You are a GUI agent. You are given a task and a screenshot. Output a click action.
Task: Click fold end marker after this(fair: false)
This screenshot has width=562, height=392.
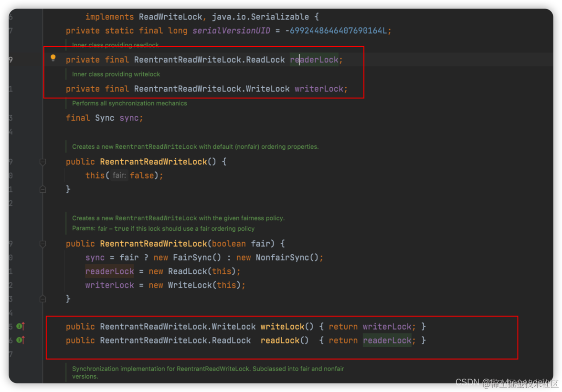[42, 189]
